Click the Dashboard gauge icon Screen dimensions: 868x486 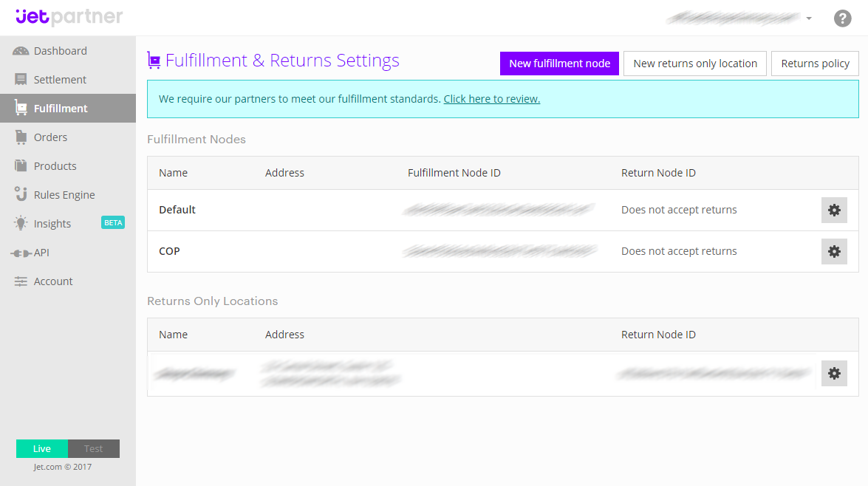click(21, 51)
